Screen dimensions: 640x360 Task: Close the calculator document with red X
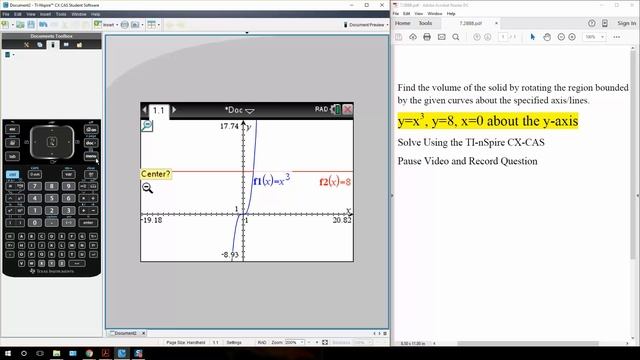348,109
